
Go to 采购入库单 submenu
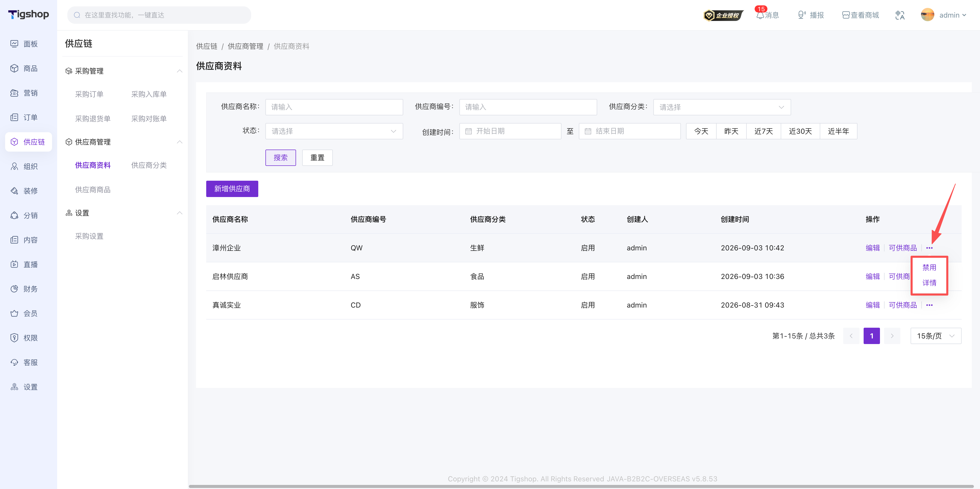point(149,94)
